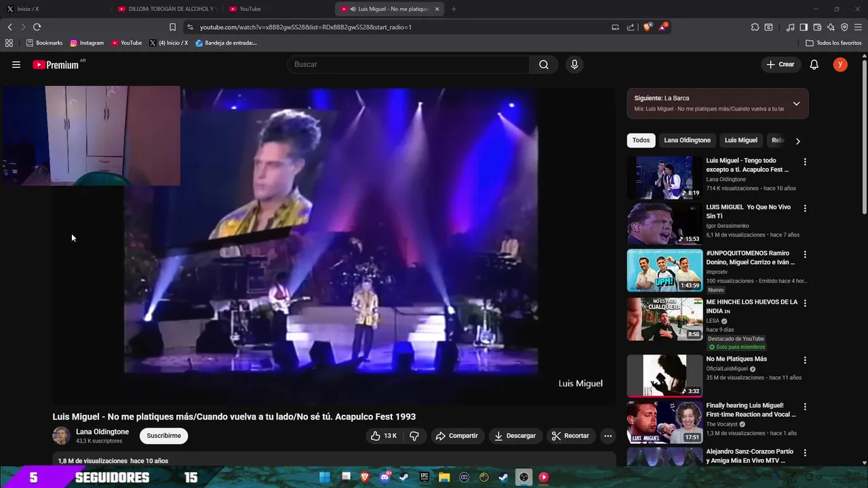Click the YouTube Premium logo
The height and width of the screenshot is (488, 868).
57,64
